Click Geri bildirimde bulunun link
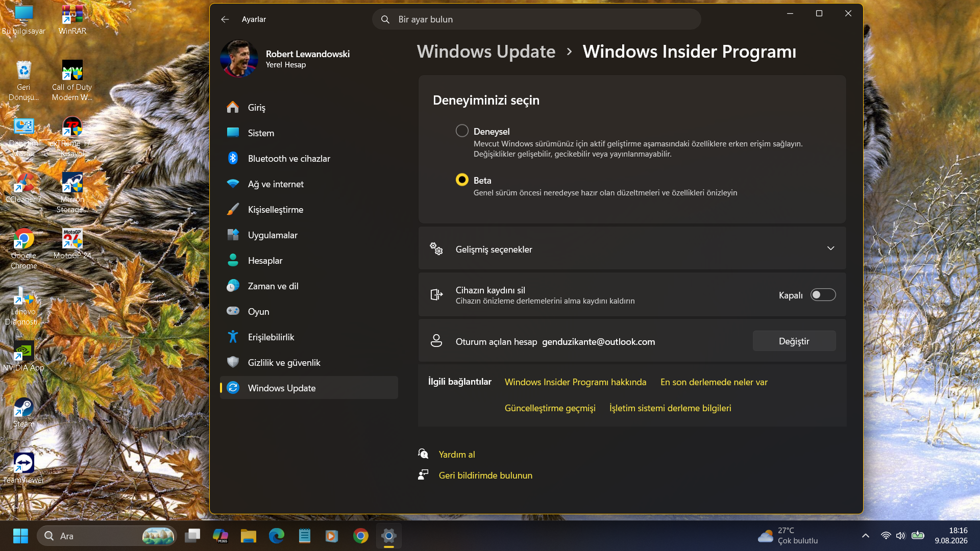Image resolution: width=980 pixels, height=551 pixels. coord(485,475)
